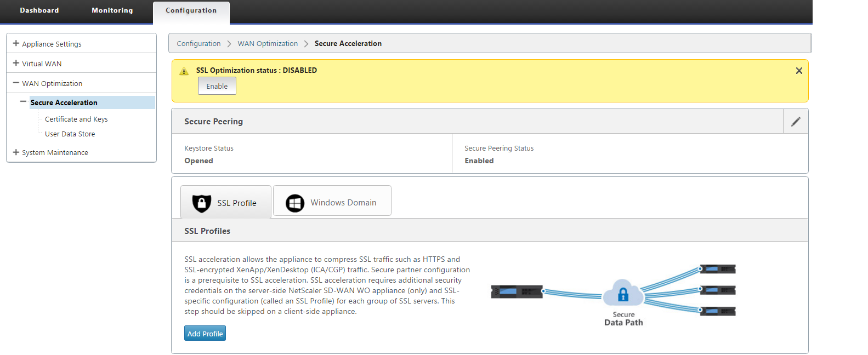
Task: Dismiss the SSL Optimization warning banner
Action: [799, 71]
